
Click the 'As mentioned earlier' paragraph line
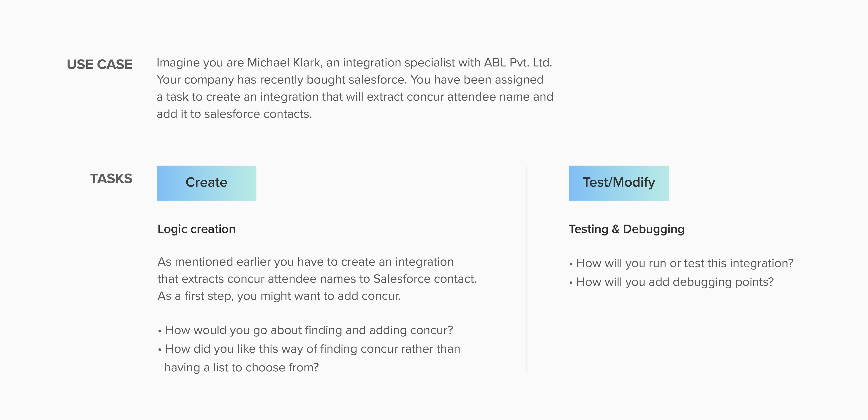coord(305,262)
